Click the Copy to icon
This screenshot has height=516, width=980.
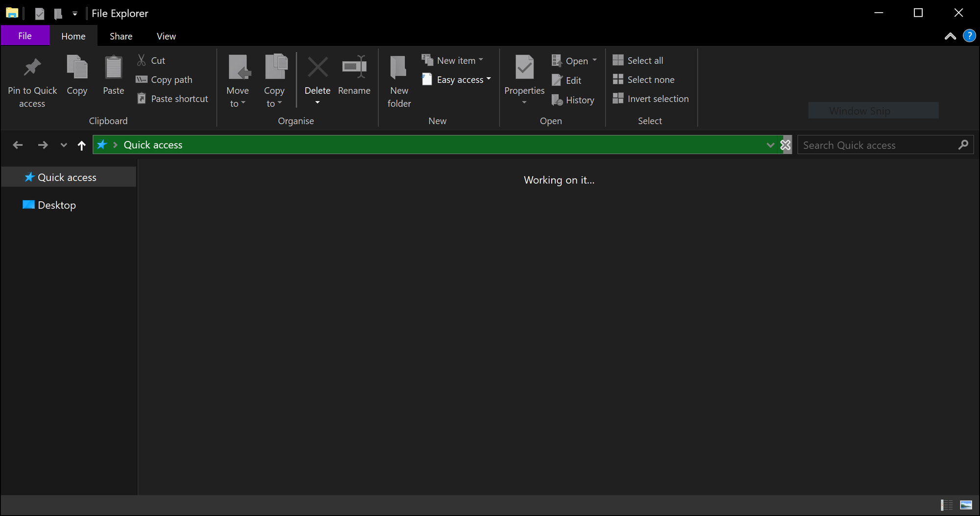pos(276,67)
